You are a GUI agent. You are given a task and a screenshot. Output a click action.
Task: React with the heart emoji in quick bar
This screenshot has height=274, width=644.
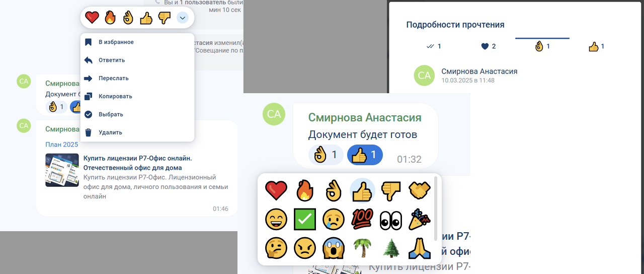pyautogui.click(x=92, y=18)
